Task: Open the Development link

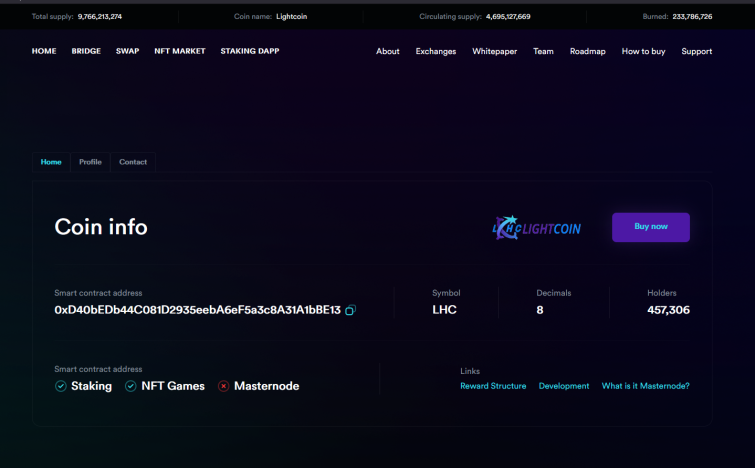Action: 564,386
